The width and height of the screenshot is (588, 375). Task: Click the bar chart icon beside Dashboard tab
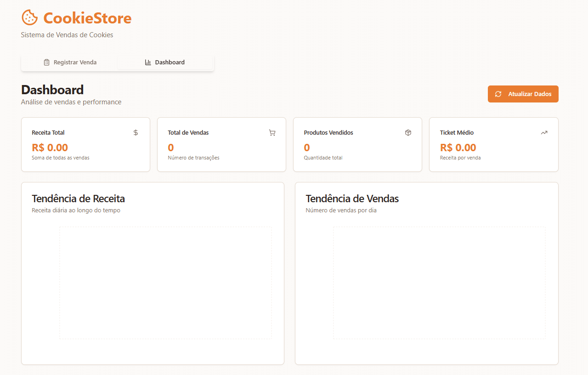click(x=148, y=62)
